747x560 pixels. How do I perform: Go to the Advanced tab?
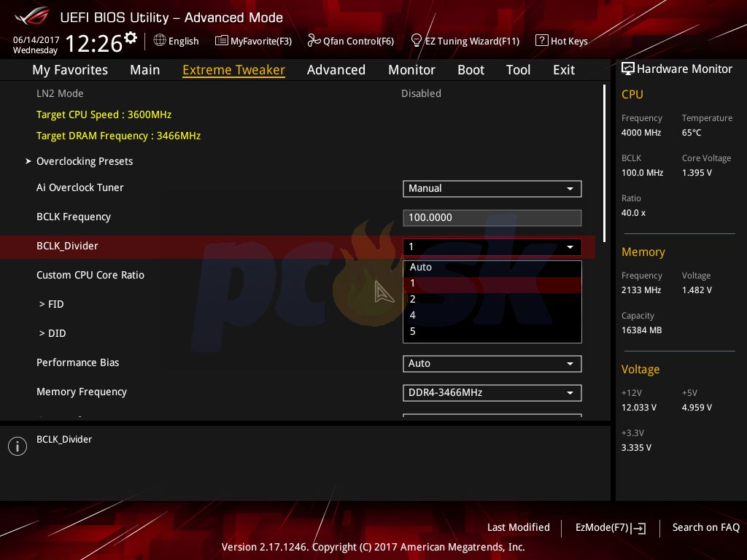pyautogui.click(x=336, y=70)
